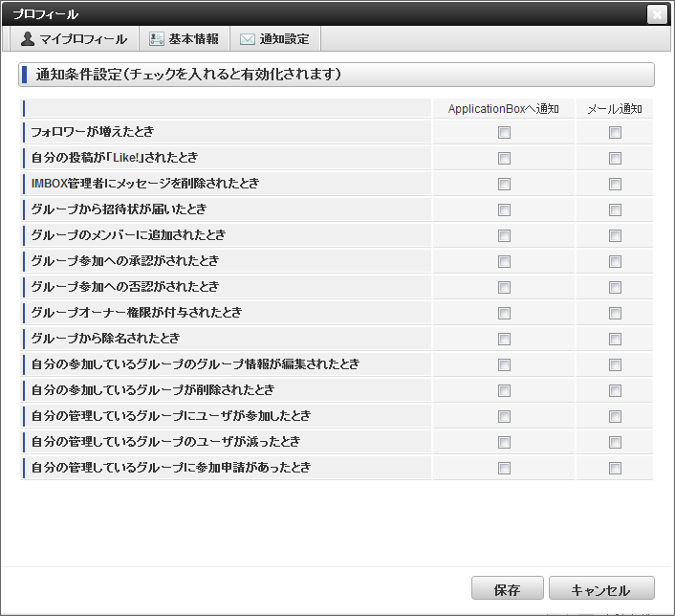Toggle ApplicationBox for グループ参加への否認がされたとき

click(504, 287)
